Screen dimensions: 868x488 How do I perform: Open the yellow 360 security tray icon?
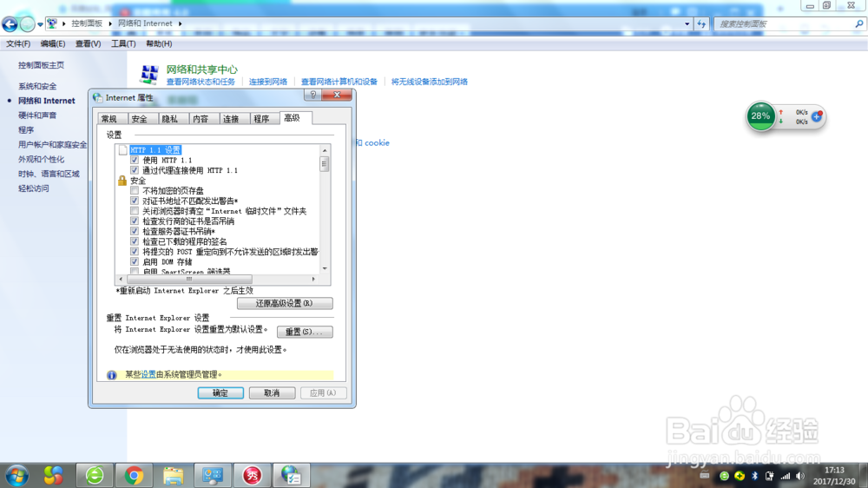(x=740, y=476)
